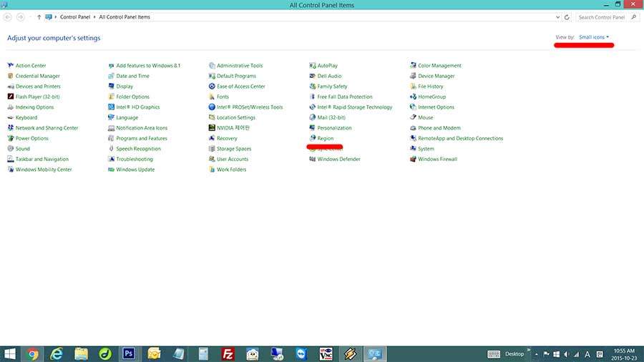
Task: Open Devices and Printers icon
Action: [x=10, y=86]
